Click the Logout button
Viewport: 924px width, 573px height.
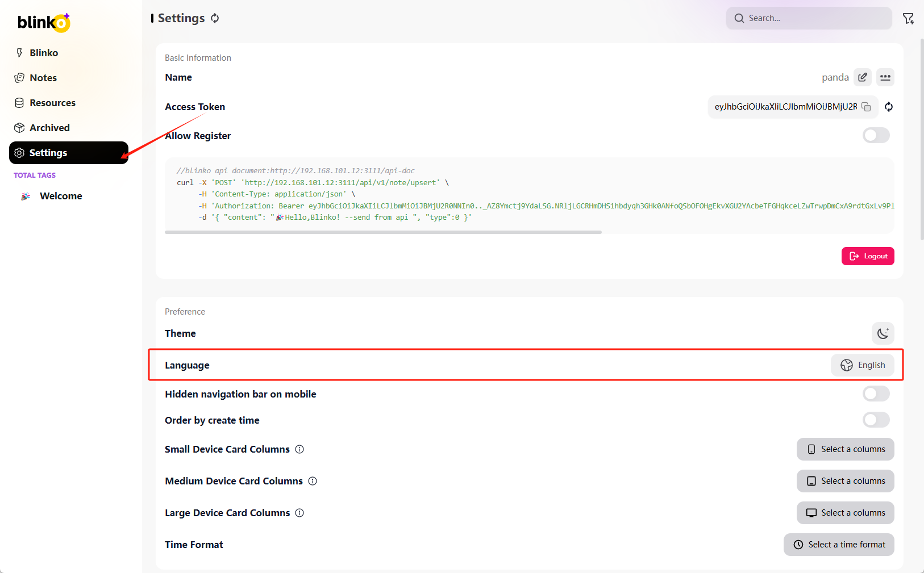(x=868, y=256)
